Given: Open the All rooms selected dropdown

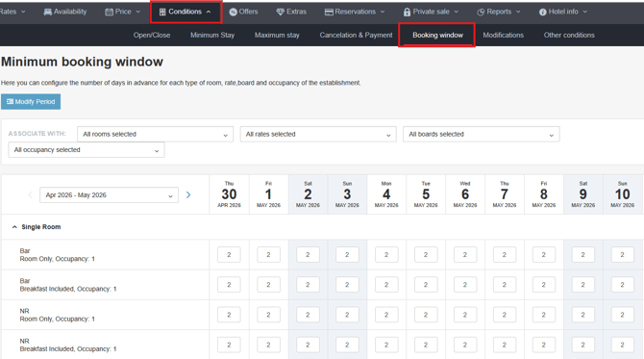Looking at the screenshot, I should [156, 134].
